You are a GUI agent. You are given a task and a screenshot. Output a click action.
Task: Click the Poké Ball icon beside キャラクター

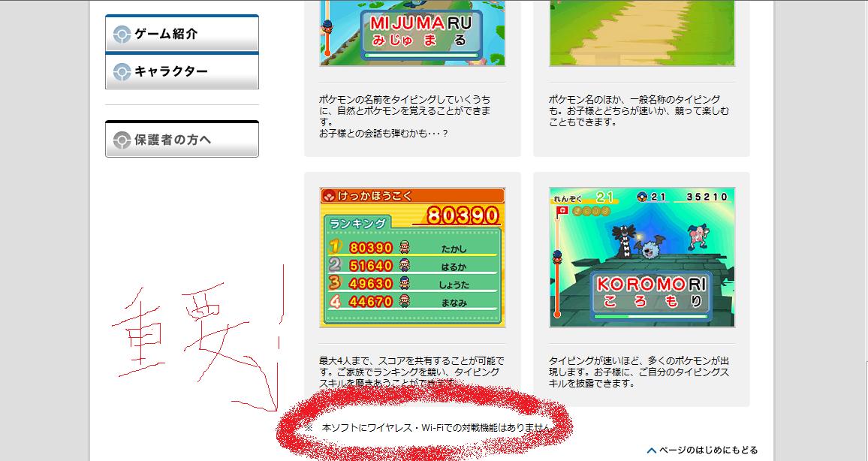point(122,71)
